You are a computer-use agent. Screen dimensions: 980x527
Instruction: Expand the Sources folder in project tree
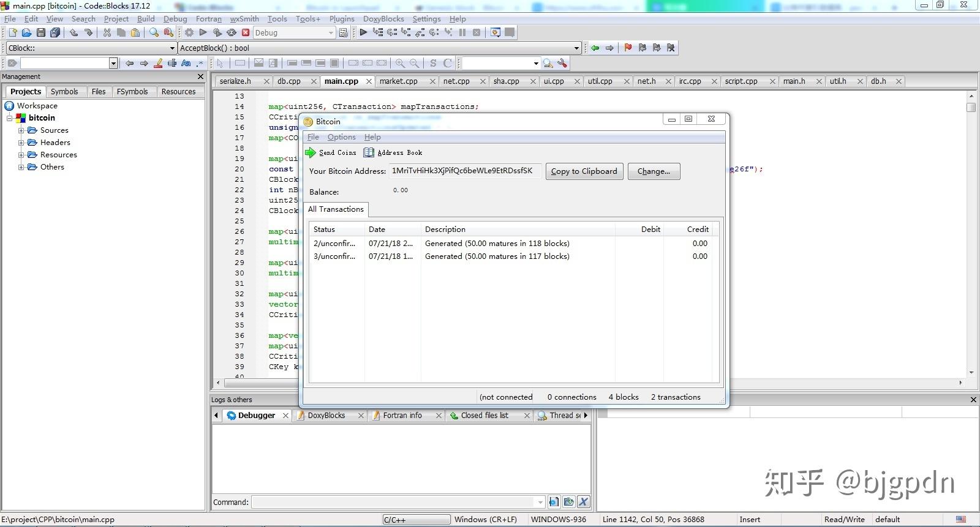click(x=21, y=130)
